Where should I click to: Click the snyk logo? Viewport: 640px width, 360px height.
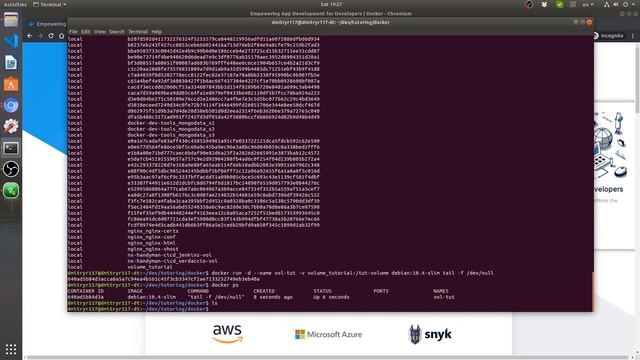pos(430,334)
